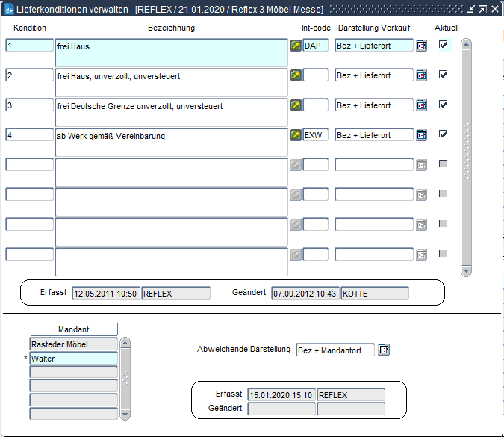The width and height of the screenshot is (504, 437).
Task: Uncheck Aktuell for condition 1 'frei Haus'
Action: tap(444, 45)
